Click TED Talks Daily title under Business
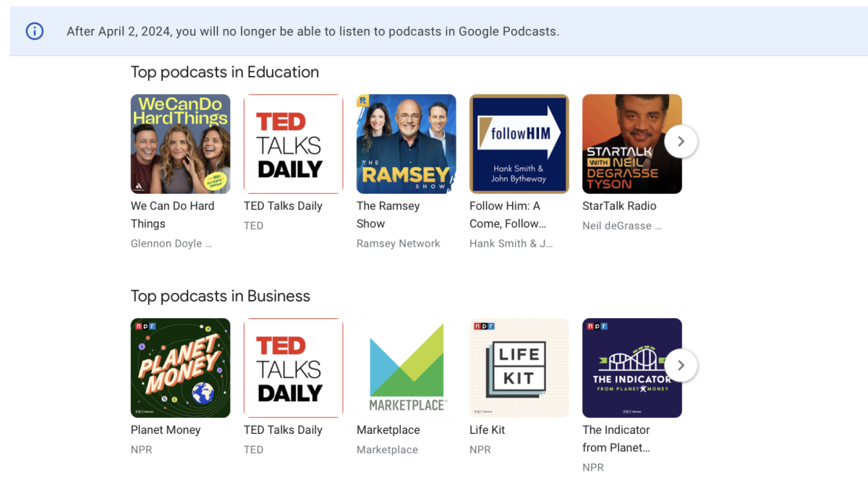Viewport: 868px width, 488px height. point(283,430)
